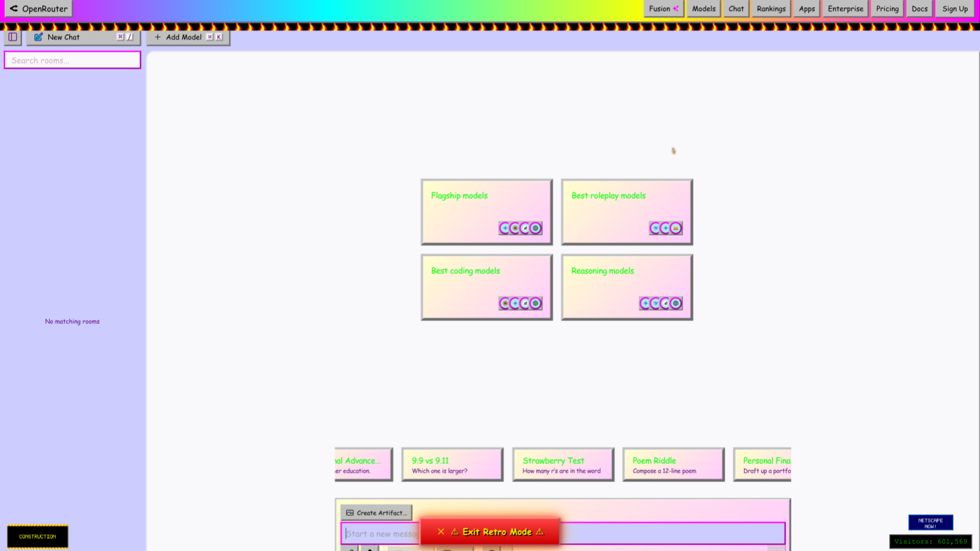Pick the Reasoning models card
Viewport: 980px width, 551px height.
point(627,287)
